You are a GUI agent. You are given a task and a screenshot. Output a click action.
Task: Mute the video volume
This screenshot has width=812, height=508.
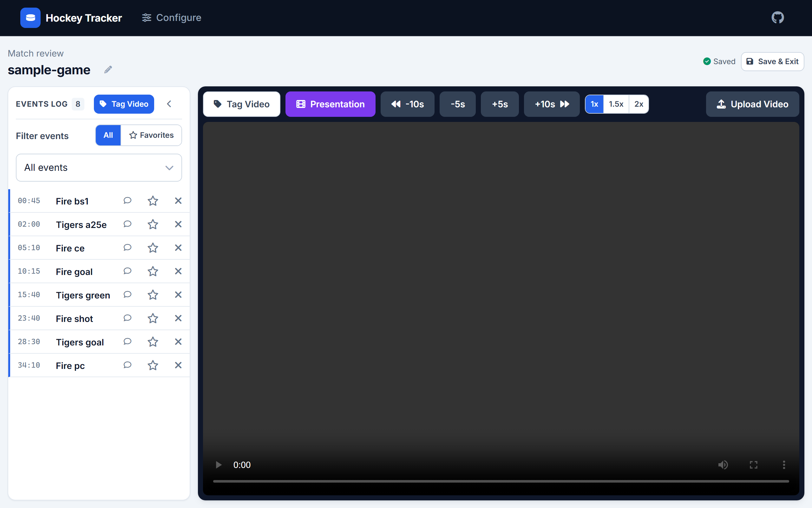[x=723, y=465]
